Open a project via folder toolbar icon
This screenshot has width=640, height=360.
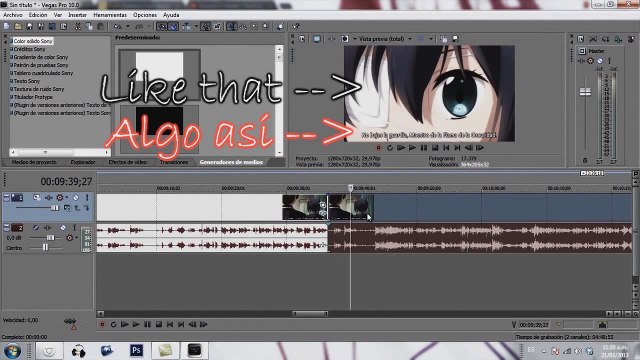click(18, 27)
